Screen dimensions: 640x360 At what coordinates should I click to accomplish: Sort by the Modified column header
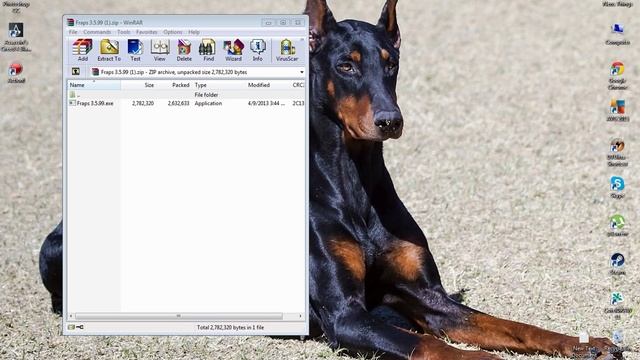click(x=267, y=85)
